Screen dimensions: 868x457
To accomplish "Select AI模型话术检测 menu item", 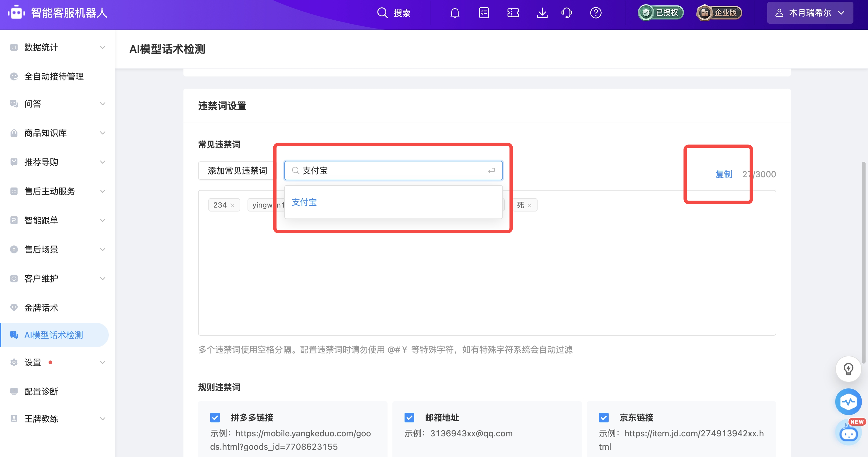I will [55, 335].
